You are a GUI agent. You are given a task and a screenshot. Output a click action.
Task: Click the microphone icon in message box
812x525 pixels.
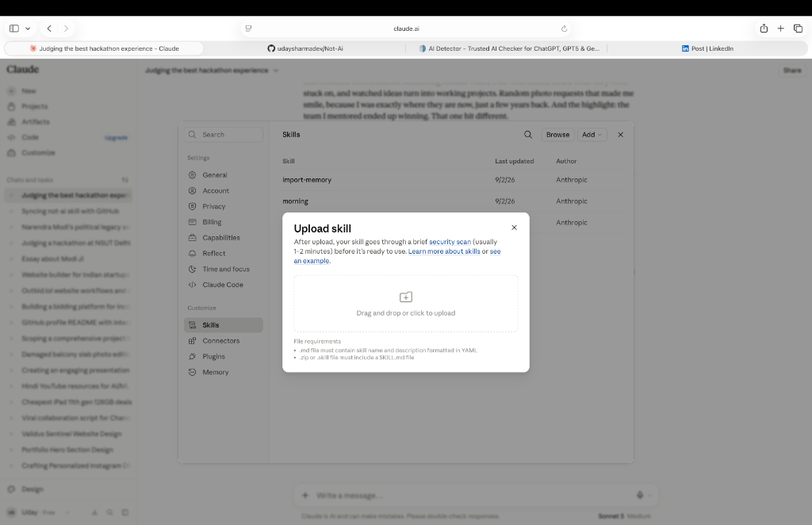(640, 496)
